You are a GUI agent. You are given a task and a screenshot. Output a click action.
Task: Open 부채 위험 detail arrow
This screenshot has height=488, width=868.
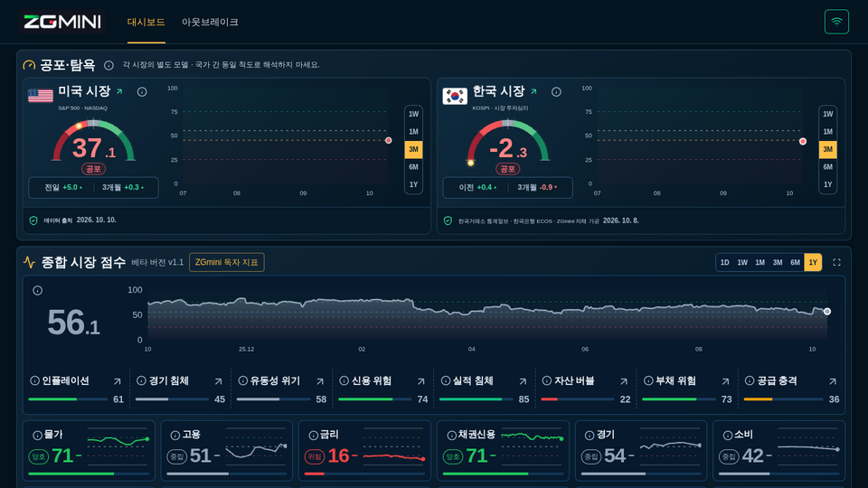(x=726, y=381)
